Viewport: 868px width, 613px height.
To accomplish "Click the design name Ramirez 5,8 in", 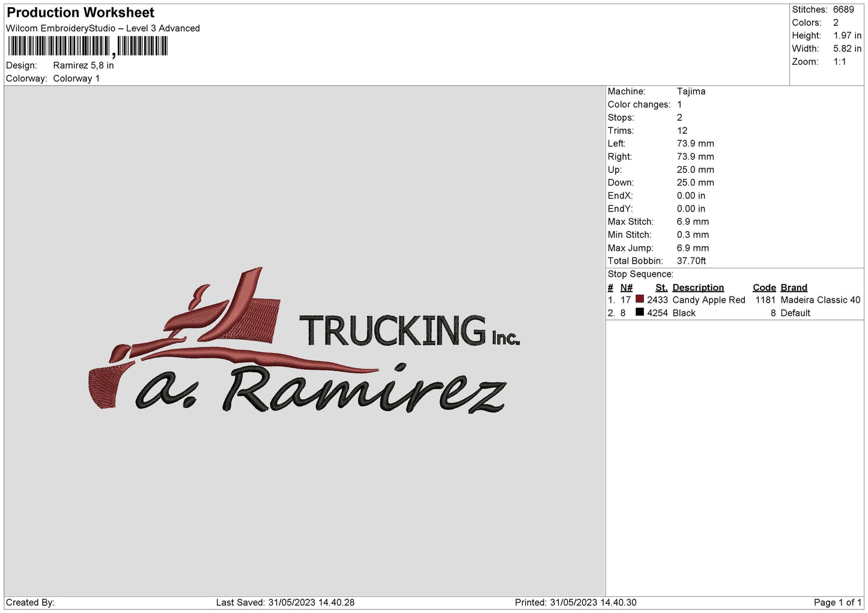I will (83, 65).
